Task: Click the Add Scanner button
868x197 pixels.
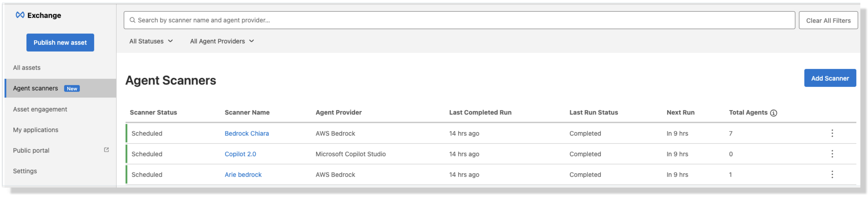Action: [x=830, y=78]
